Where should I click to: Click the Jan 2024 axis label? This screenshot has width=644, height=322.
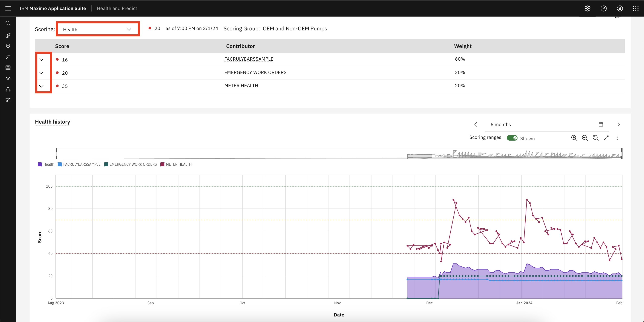click(x=524, y=303)
